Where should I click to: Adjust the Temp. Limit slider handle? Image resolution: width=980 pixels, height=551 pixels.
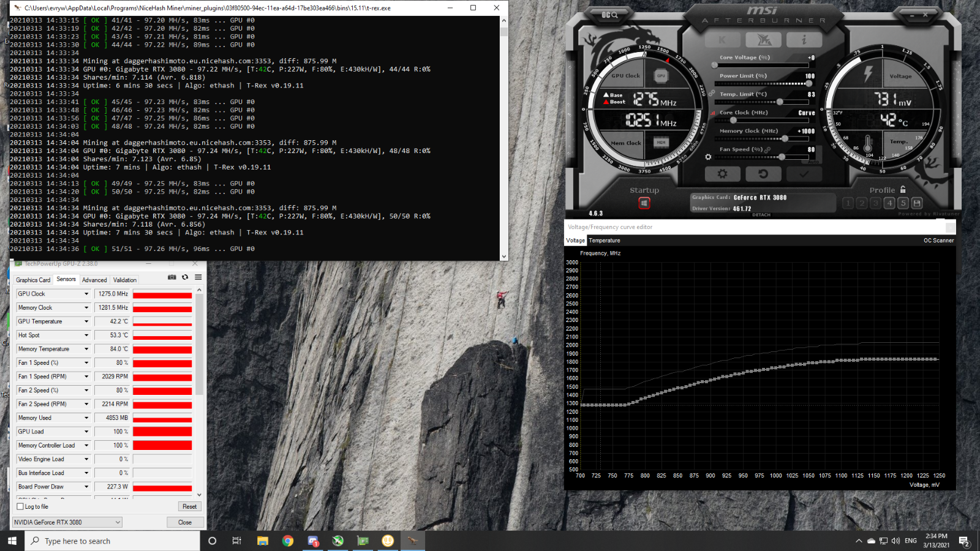tap(780, 102)
